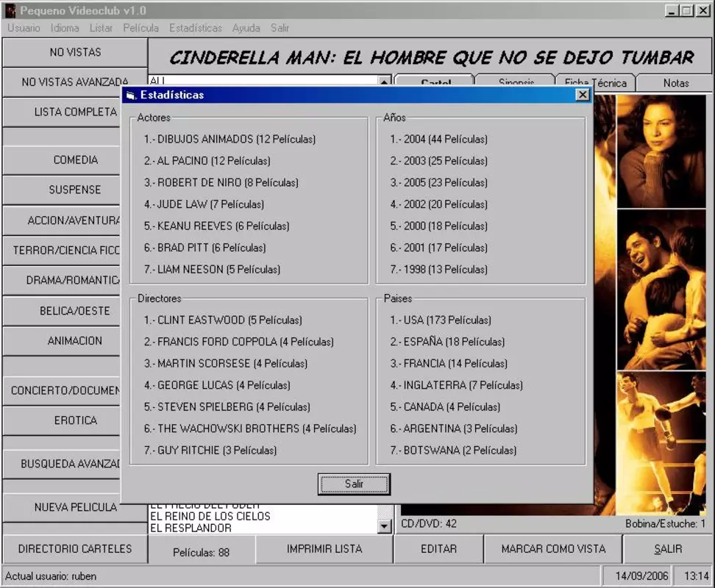The height and width of the screenshot is (588, 715).
Task: Click IMPRIMIR LISTA button
Action: pyautogui.click(x=324, y=549)
